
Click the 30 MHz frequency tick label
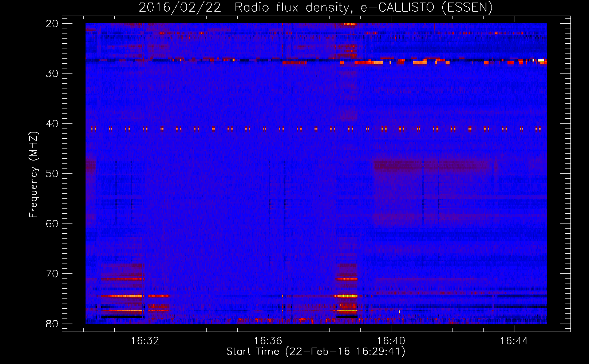tap(52, 74)
